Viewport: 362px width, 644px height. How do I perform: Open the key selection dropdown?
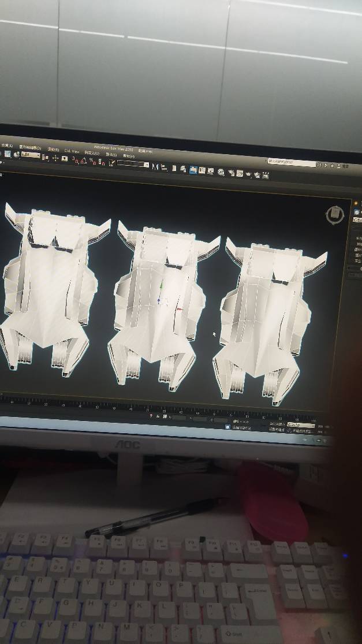pyautogui.click(x=301, y=425)
